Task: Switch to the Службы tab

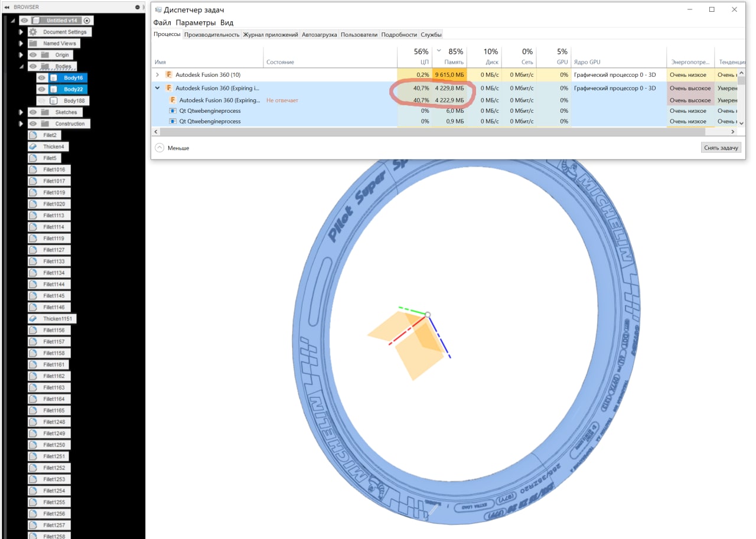Action: (x=431, y=35)
